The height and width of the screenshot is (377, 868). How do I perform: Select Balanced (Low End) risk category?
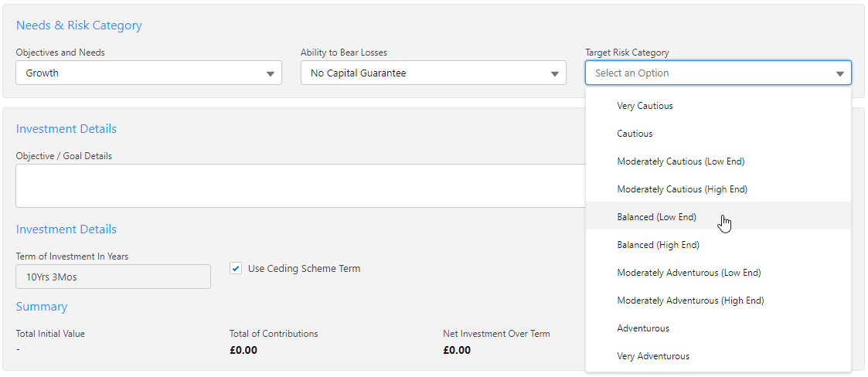tap(656, 217)
